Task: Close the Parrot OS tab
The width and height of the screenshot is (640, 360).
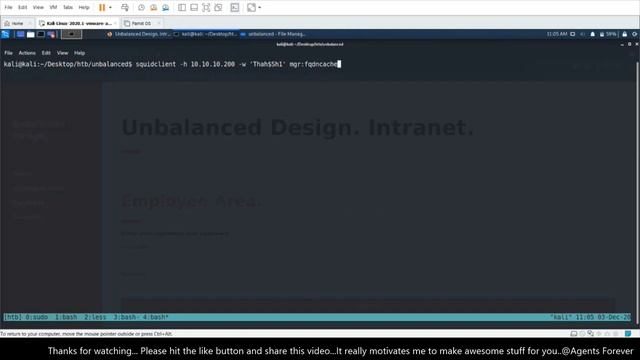Action: tap(159, 23)
